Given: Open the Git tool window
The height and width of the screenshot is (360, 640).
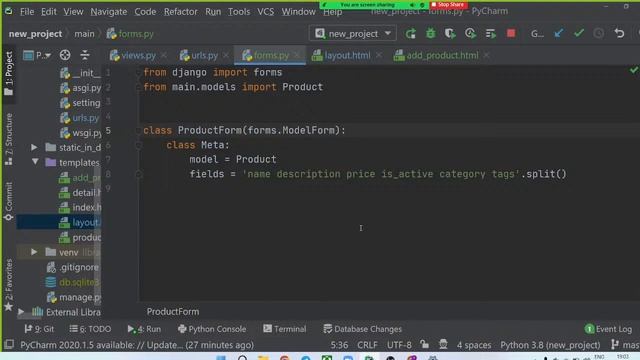Looking at the screenshot, I should coord(39,329).
